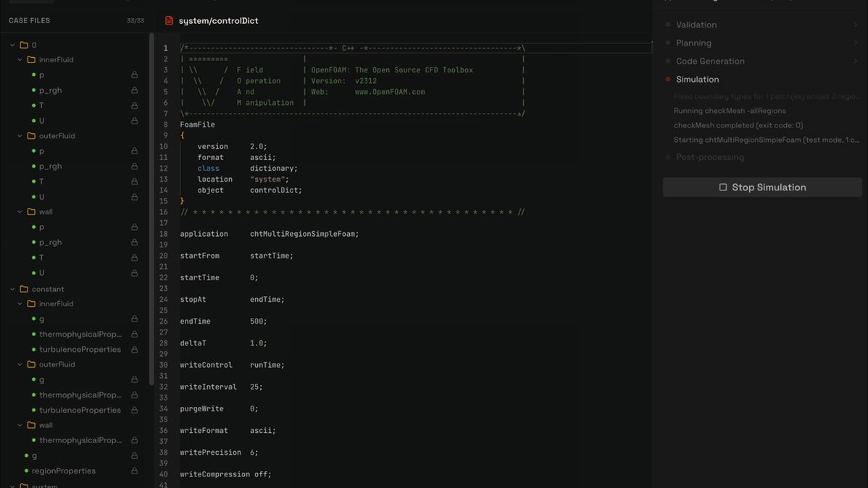
Task: Click the case files panel scrollbar
Action: 151,209
